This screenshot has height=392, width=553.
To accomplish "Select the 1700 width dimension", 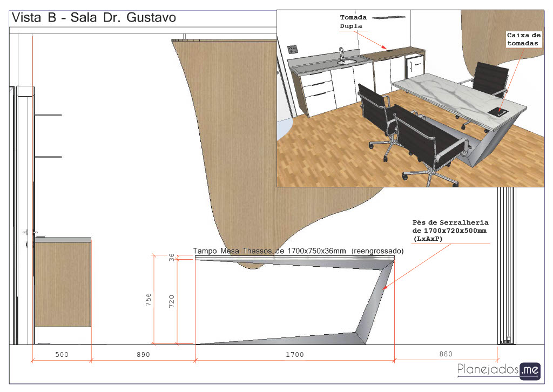I will (295, 355).
